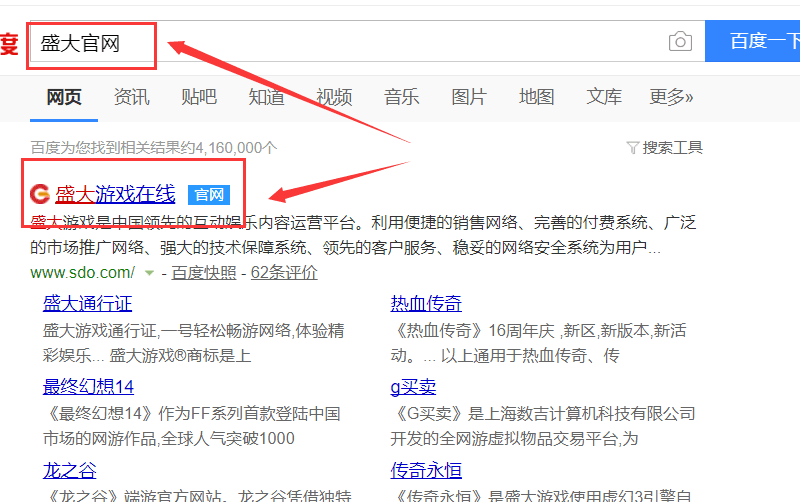Click the Shanda Games logo icon

pos(40,194)
